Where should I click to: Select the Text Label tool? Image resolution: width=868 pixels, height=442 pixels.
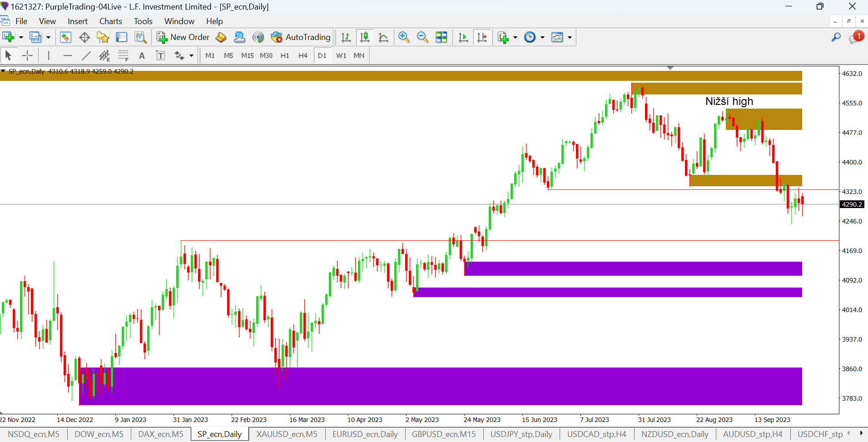point(160,55)
